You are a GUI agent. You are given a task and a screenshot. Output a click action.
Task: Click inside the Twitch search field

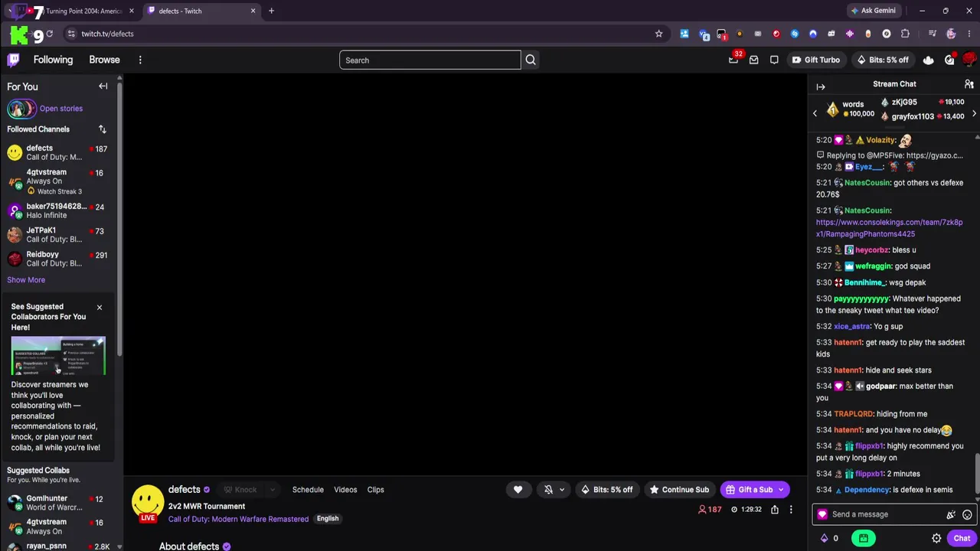point(430,60)
